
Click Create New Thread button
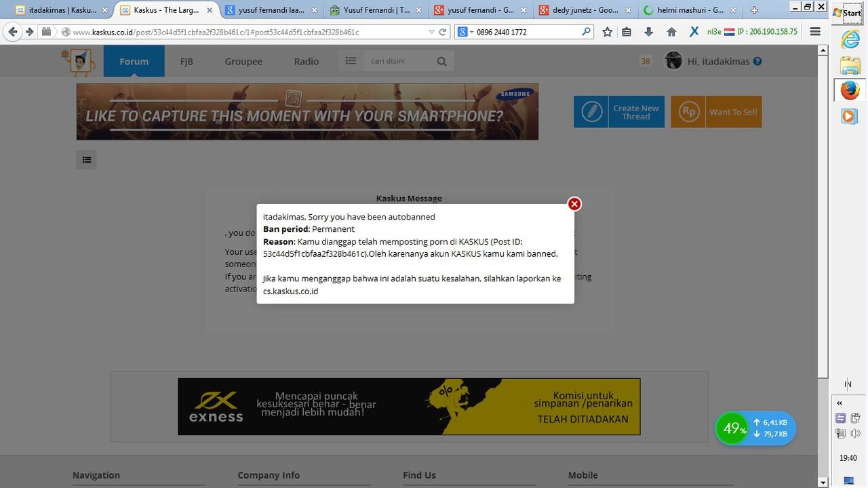click(619, 112)
